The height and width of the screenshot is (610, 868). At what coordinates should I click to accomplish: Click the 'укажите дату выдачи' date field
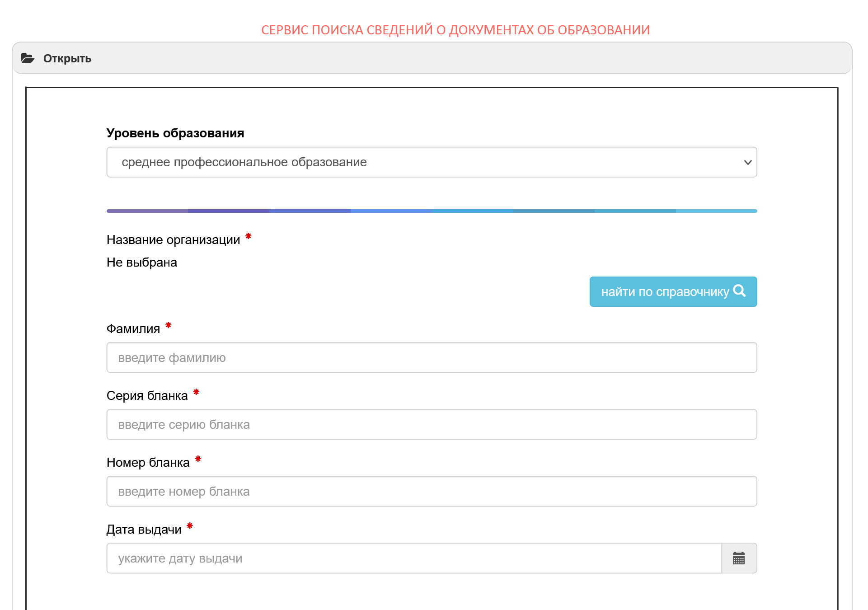tap(414, 558)
